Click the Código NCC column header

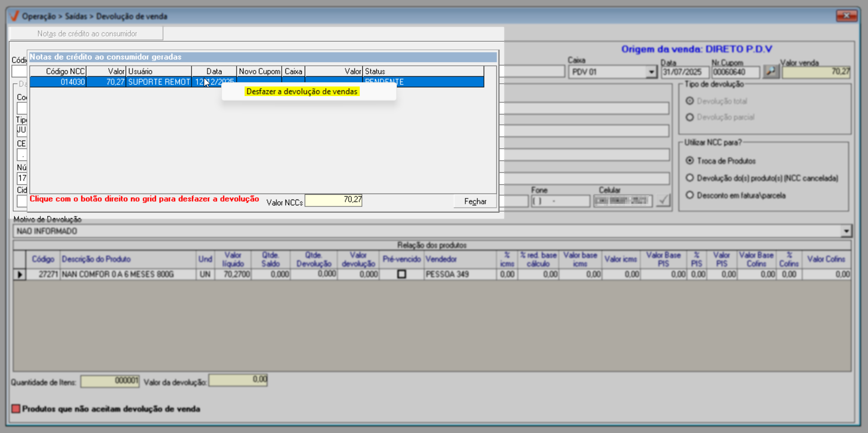(x=58, y=71)
